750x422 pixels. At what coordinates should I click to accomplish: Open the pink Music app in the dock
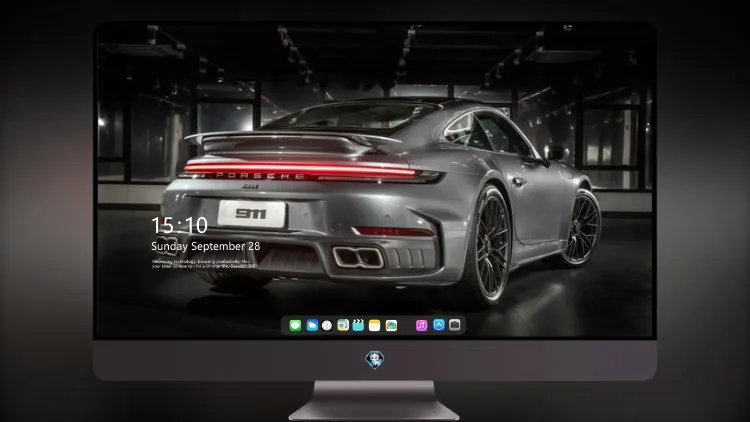421,325
